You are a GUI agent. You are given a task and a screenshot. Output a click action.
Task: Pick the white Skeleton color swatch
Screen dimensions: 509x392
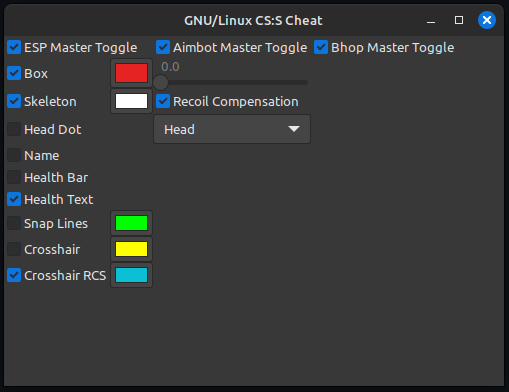point(131,101)
